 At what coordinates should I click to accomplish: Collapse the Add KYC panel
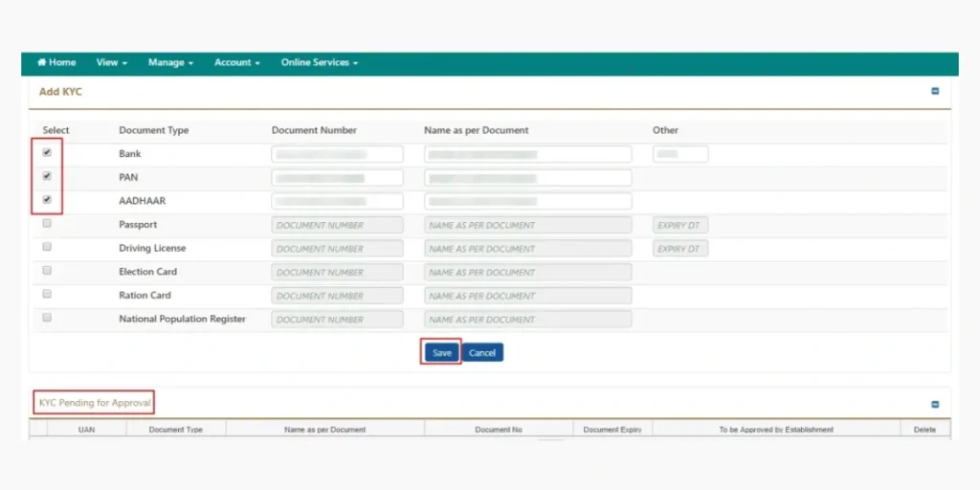pos(935,91)
